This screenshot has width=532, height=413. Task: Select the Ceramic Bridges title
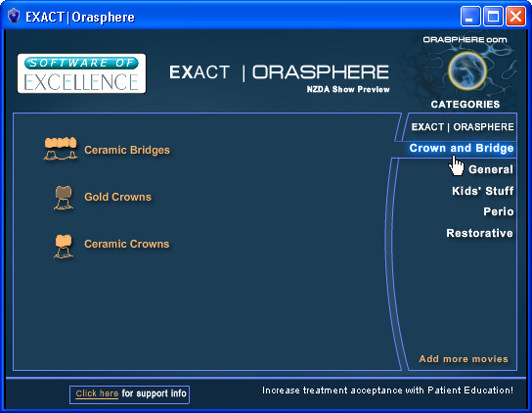point(127,150)
